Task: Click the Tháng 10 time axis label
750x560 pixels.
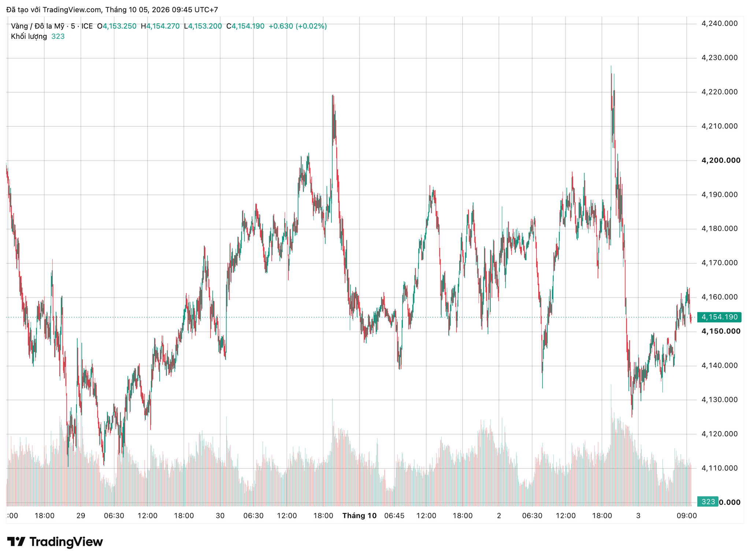Action: (359, 516)
